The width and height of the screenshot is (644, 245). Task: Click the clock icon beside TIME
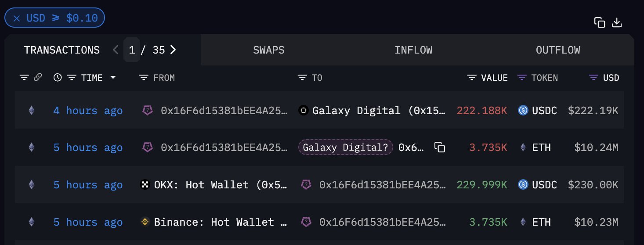pos(58,78)
